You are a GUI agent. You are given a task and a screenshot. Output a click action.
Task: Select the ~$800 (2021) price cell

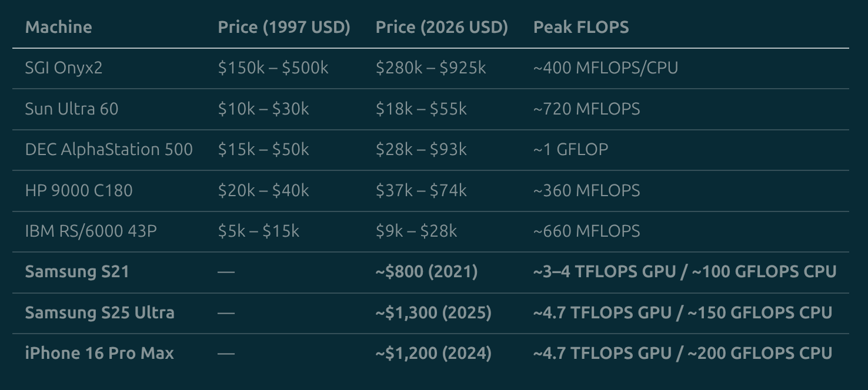point(426,271)
